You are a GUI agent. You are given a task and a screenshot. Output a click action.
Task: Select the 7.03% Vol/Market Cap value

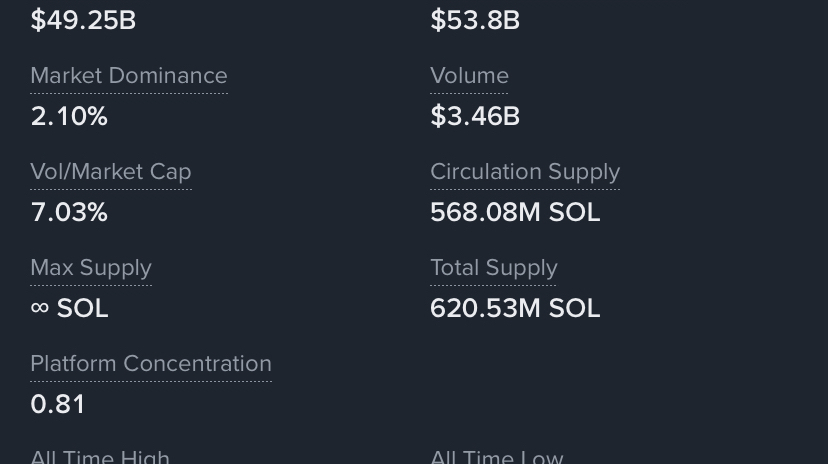pyautogui.click(x=68, y=212)
